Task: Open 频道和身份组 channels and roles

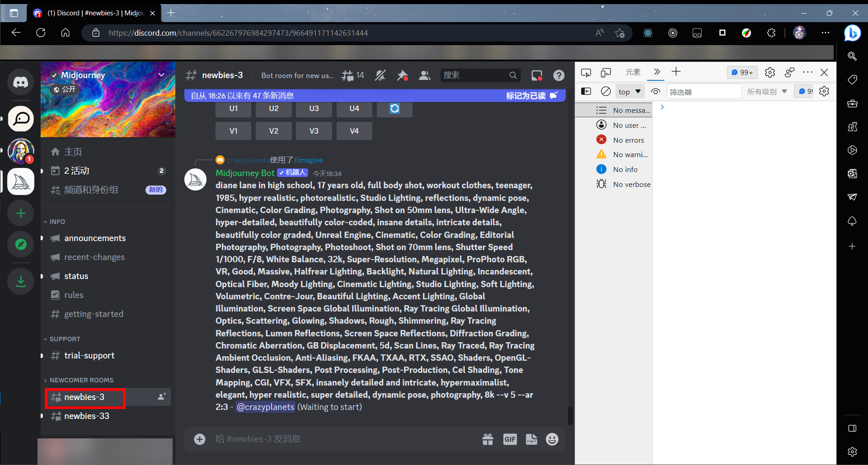Action: click(108, 190)
